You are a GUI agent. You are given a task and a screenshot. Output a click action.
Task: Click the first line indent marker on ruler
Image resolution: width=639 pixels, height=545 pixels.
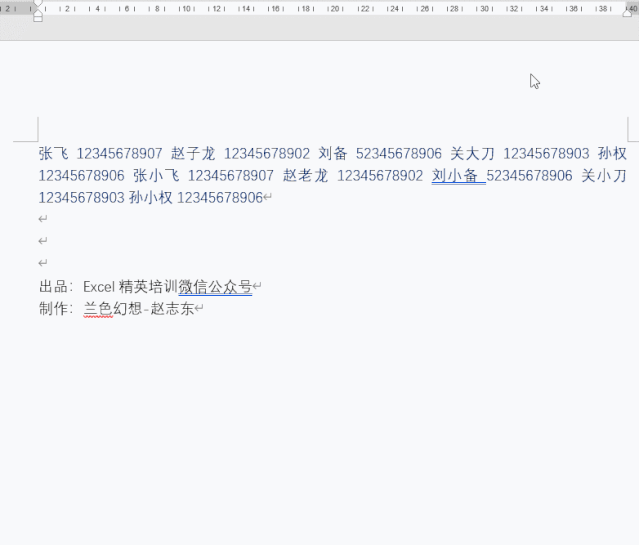coord(38,3)
